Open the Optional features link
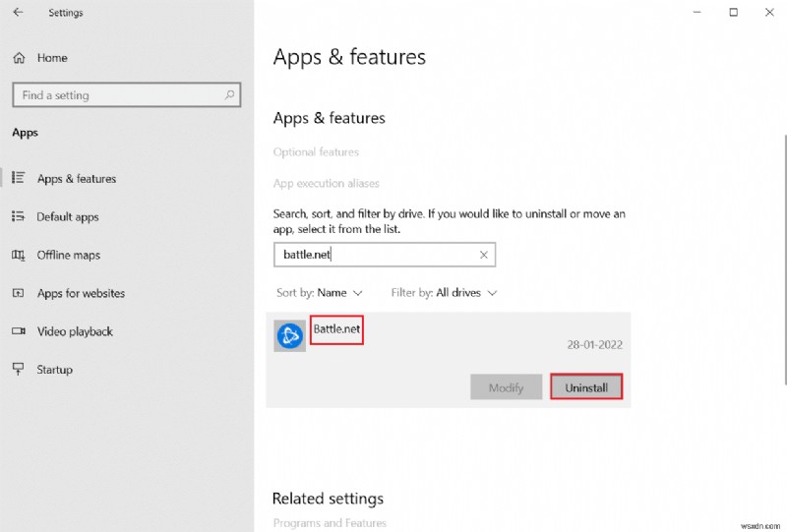Screen dimensions: 787x532 pyautogui.click(x=316, y=152)
